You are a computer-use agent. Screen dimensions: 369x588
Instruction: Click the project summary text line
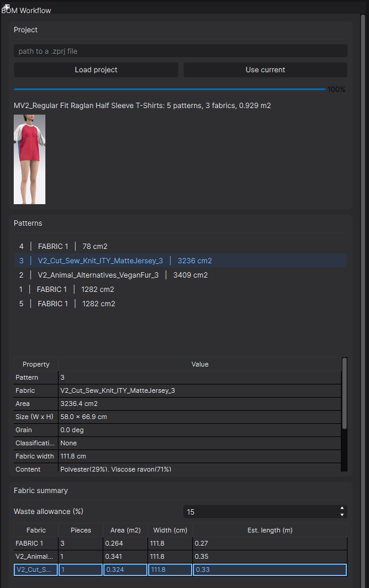pos(142,106)
